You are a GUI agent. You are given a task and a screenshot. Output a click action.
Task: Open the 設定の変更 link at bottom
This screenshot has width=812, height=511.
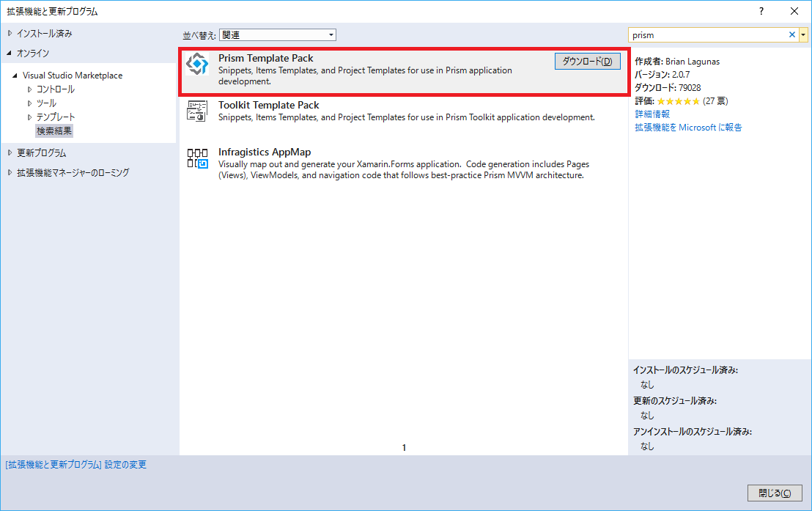coord(76,464)
